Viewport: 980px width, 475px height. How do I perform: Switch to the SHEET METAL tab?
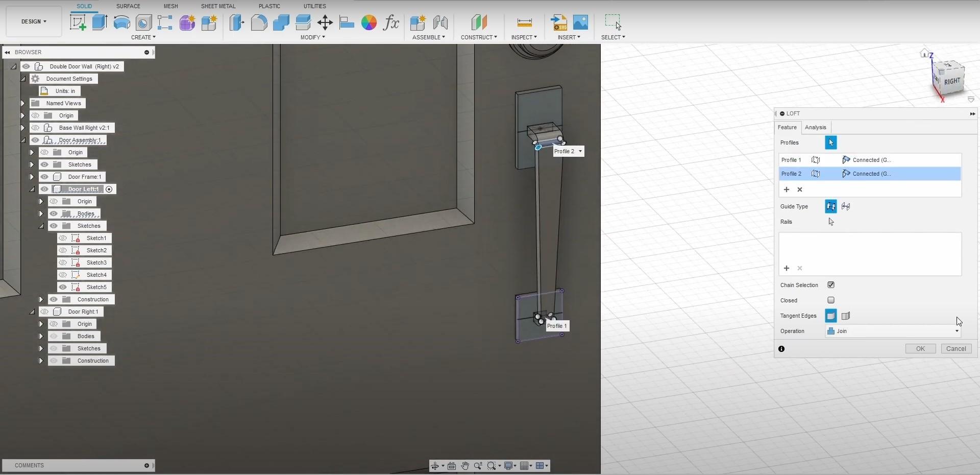click(218, 6)
